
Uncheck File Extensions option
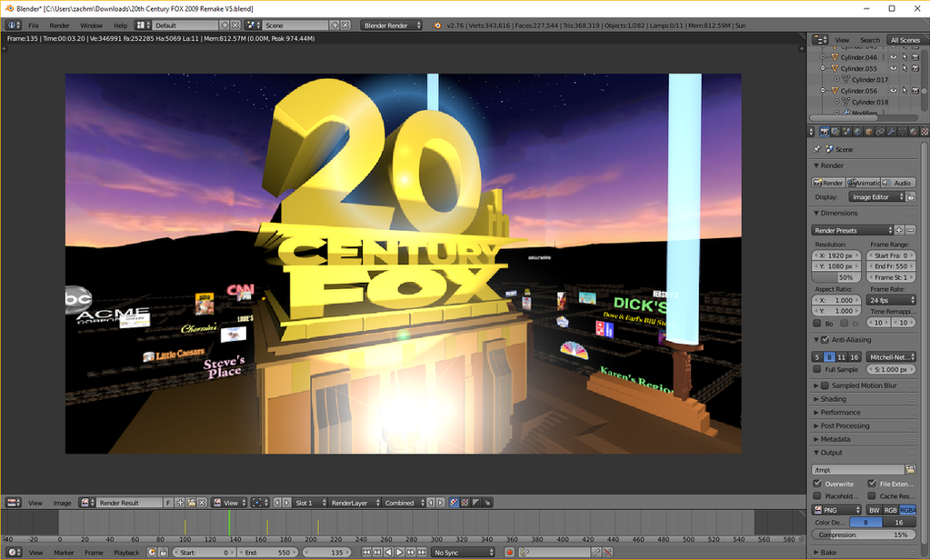coord(872,484)
